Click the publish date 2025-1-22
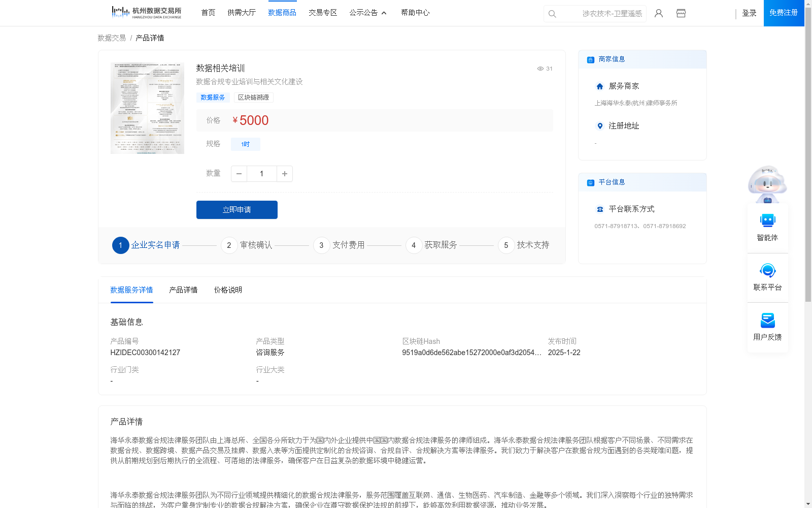The height and width of the screenshot is (508, 812). click(x=564, y=353)
